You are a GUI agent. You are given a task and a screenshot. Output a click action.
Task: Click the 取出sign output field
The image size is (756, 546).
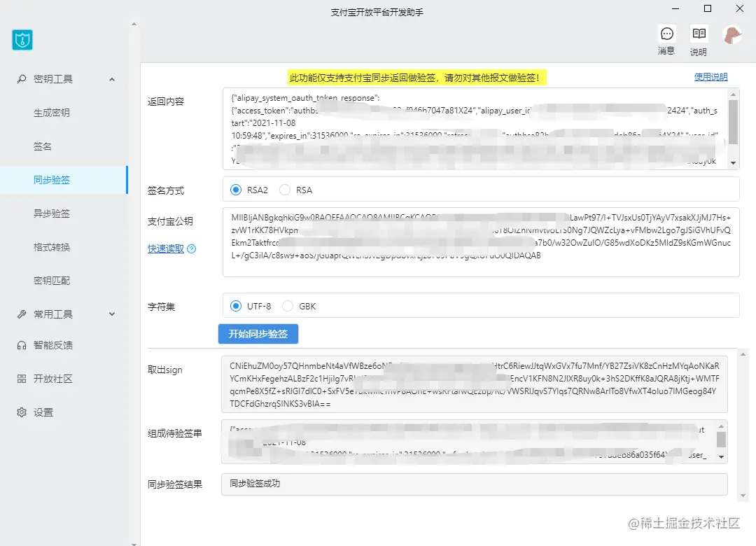pyautogui.click(x=475, y=384)
